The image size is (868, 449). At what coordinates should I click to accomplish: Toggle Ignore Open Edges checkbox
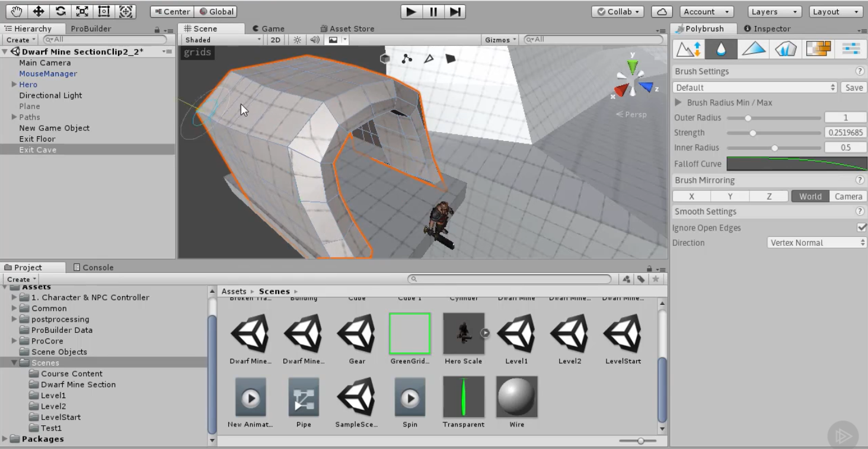[861, 227]
